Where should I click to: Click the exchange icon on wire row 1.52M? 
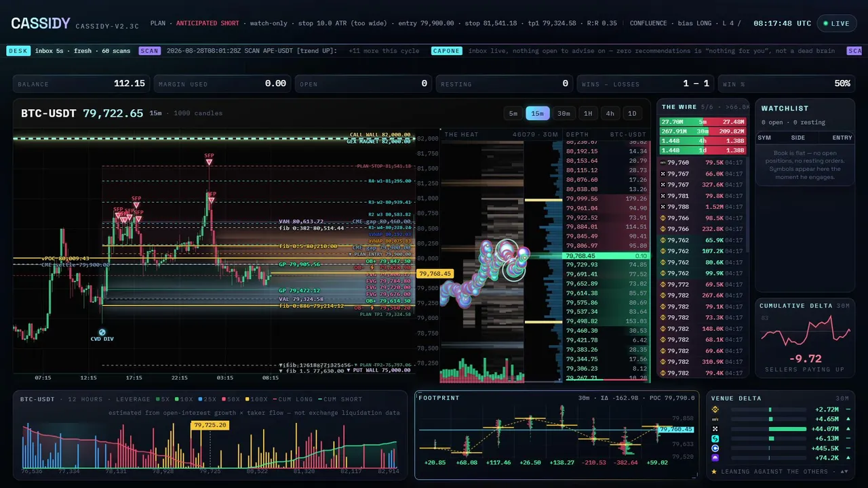pos(663,207)
